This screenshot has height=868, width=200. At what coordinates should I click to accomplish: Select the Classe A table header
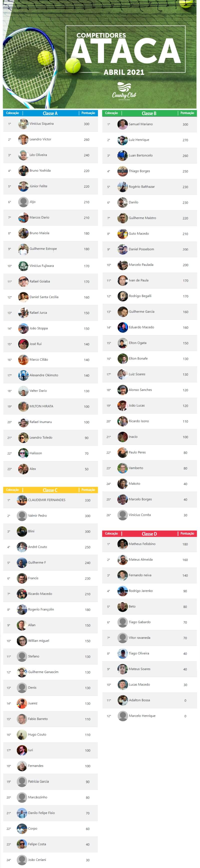tap(50, 113)
